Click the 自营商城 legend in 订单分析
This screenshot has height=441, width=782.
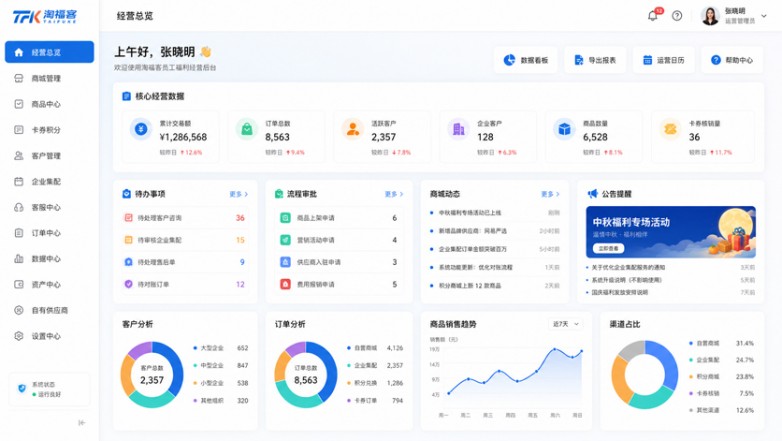375,348
